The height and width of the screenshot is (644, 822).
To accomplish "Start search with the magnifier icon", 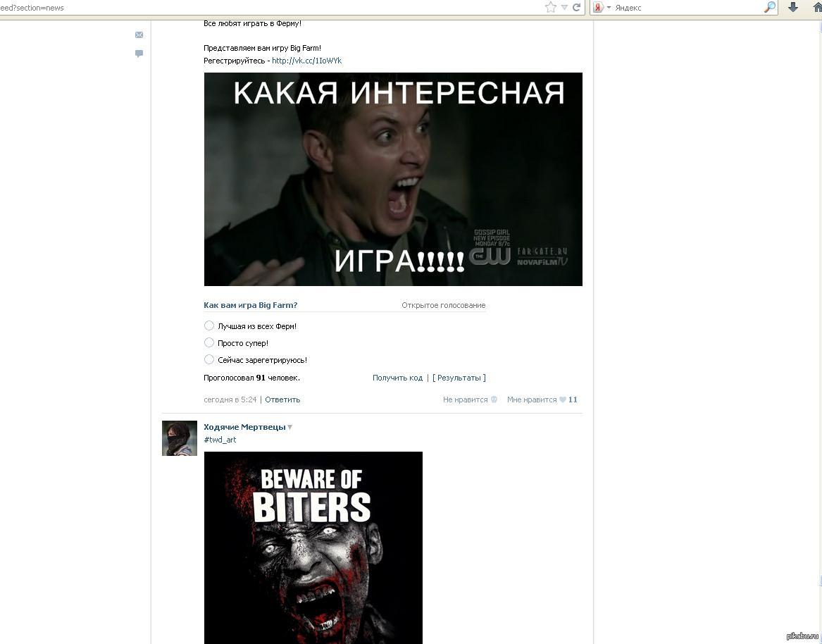I will [x=770, y=7].
